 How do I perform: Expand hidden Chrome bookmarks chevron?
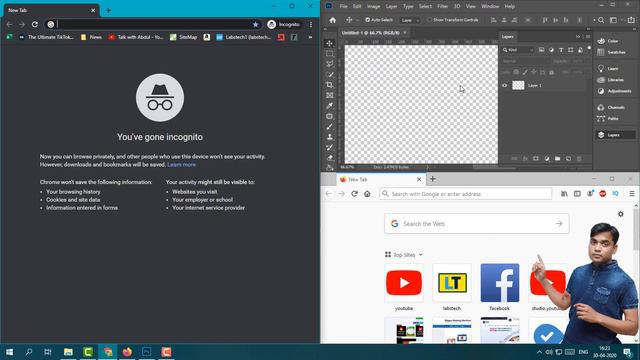coord(310,37)
